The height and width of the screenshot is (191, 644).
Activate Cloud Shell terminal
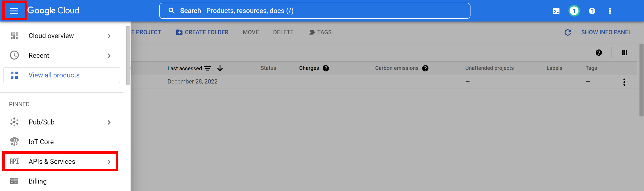click(556, 11)
